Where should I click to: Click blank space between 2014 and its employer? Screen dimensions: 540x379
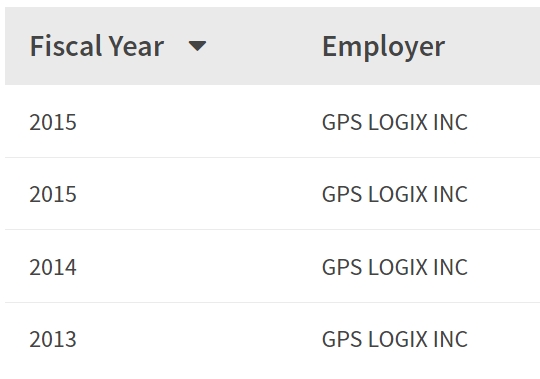[x=199, y=267]
